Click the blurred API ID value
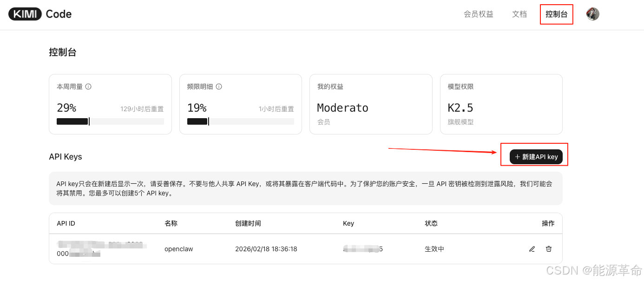 pos(102,249)
